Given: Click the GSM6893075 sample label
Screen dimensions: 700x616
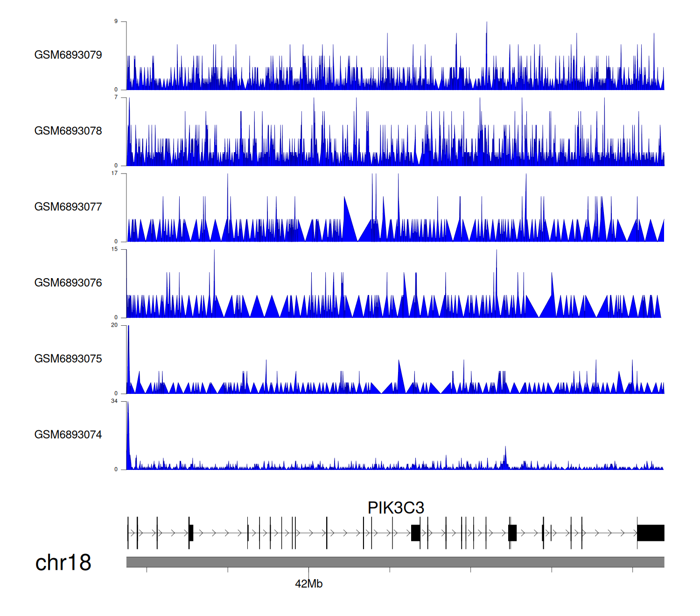Looking at the screenshot, I should [68, 359].
